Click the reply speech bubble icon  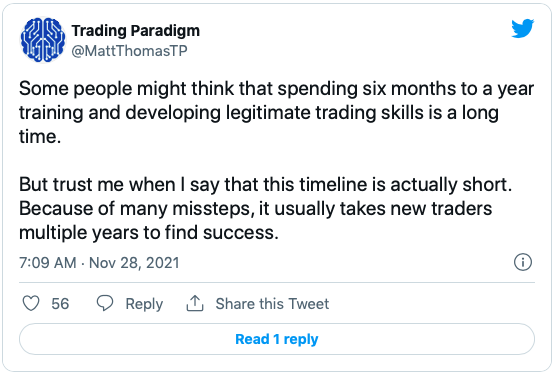(x=105, y=303)
